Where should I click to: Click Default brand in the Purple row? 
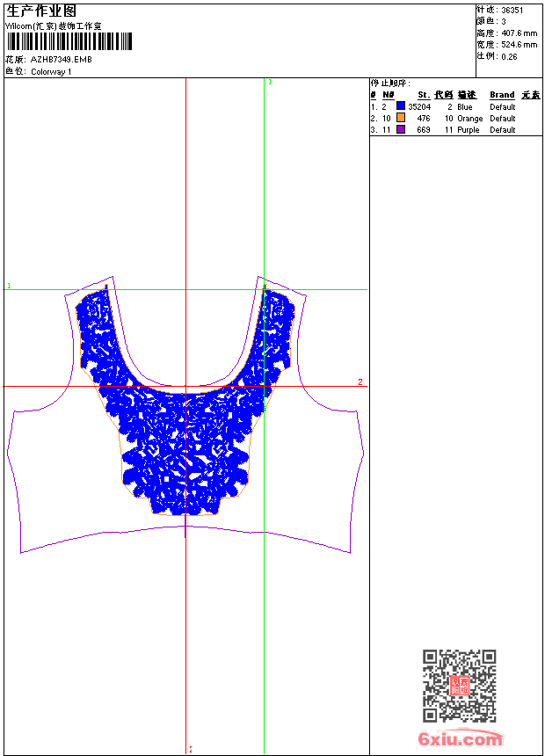[503, 130]
